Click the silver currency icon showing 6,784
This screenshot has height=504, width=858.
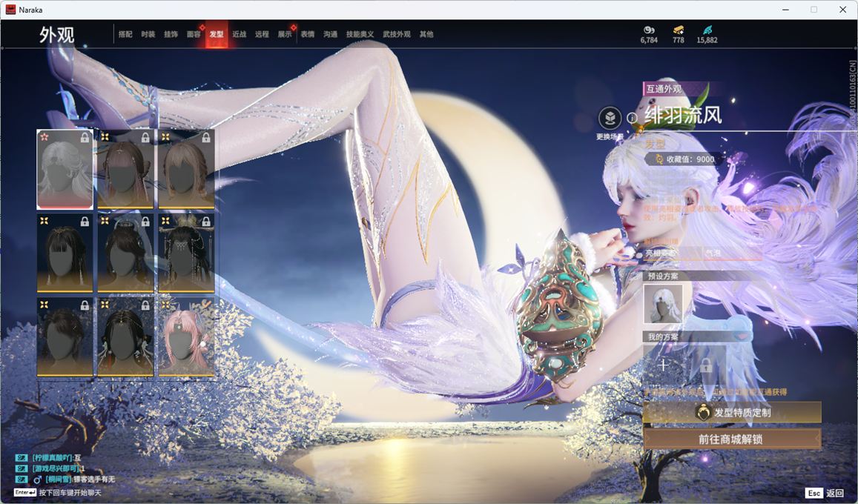[649, 30]
